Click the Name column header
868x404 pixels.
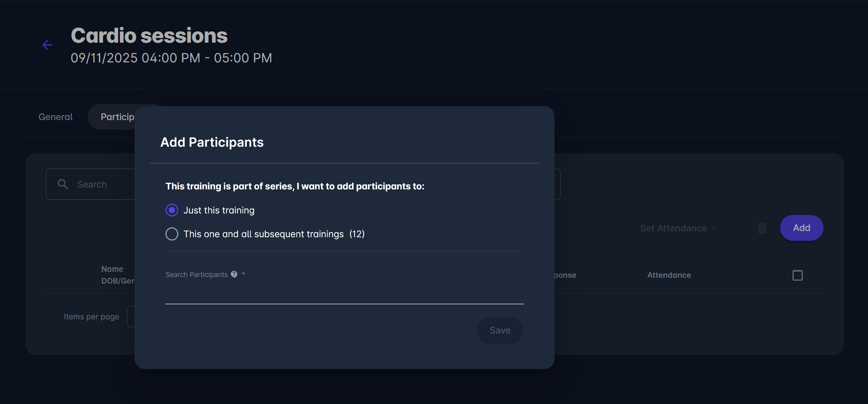(x=112, y=269)
